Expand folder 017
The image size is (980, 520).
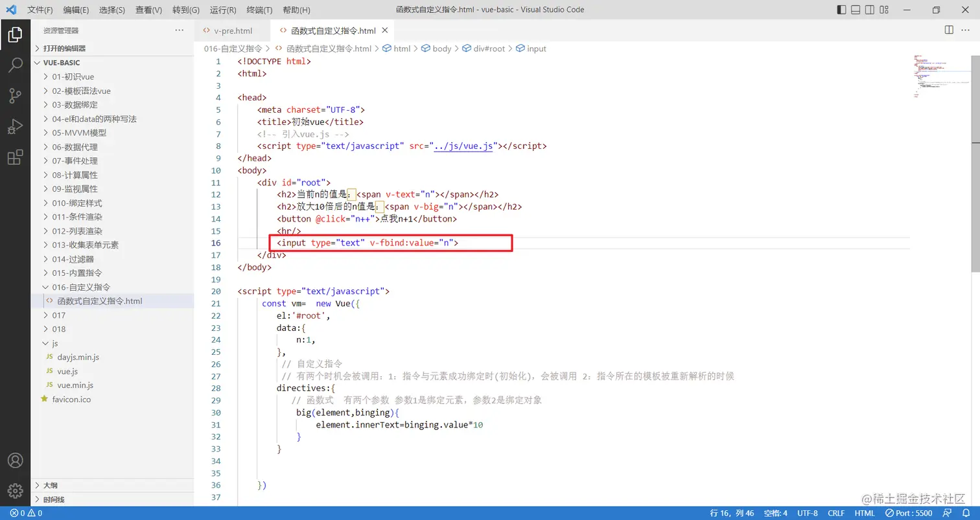(112, 315)
